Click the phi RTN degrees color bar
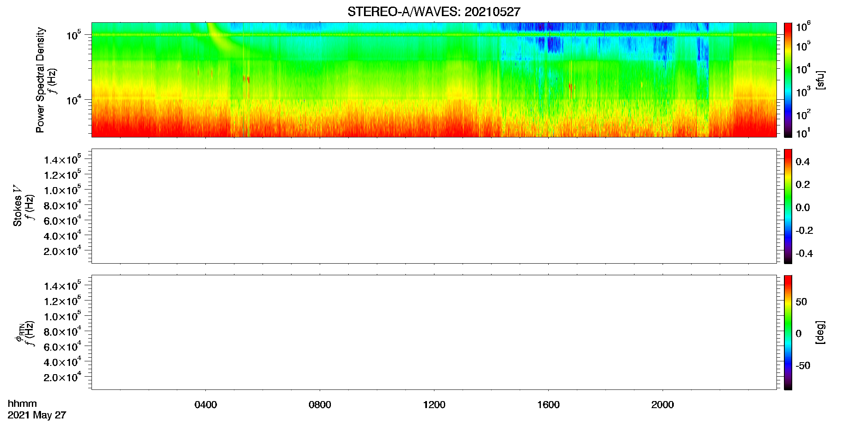Viewport: 868px width, 447px height. point(788,332)
